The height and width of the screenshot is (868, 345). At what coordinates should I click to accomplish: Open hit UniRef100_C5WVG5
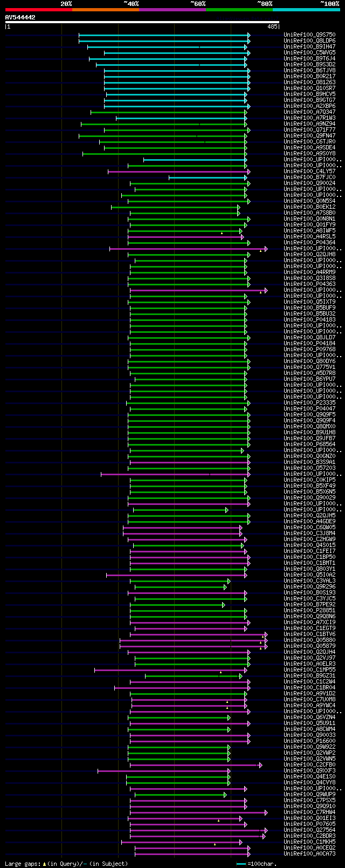click(x=309, y=53)
